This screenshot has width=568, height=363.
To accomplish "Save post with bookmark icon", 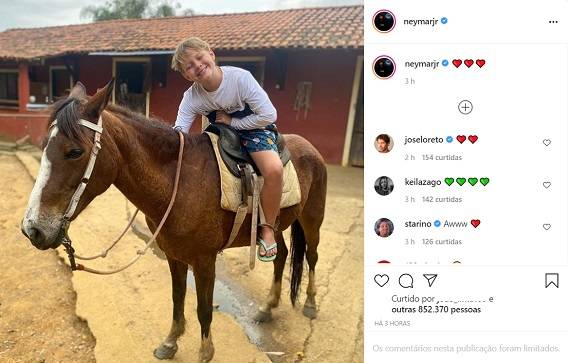I will coord(552,280).
